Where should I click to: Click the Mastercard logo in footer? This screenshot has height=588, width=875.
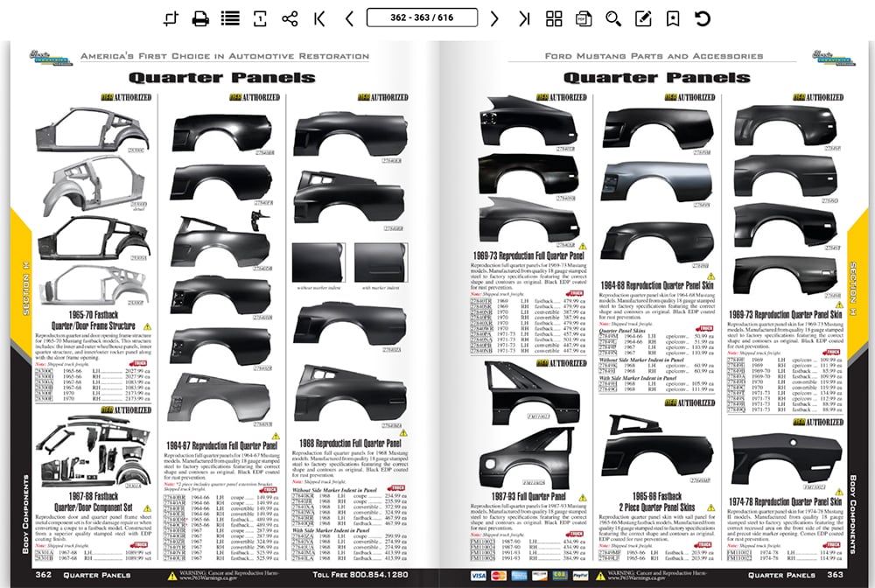(499, 575)
